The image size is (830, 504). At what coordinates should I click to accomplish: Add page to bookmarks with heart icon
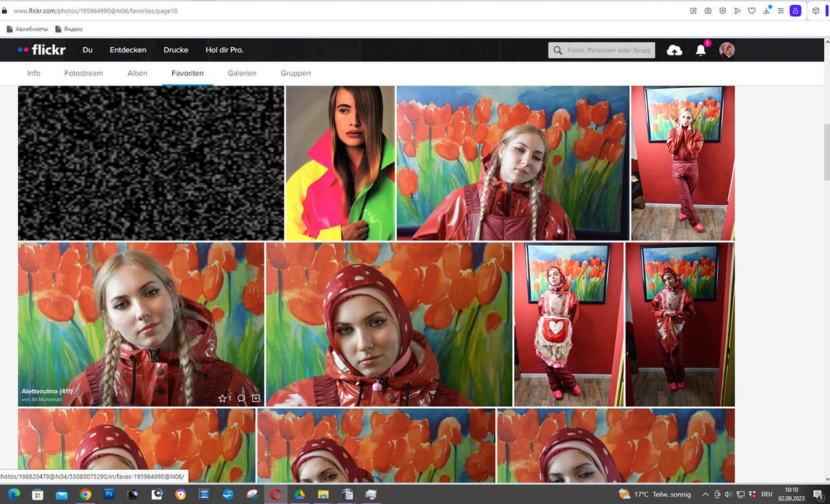[x=752, y=11]
